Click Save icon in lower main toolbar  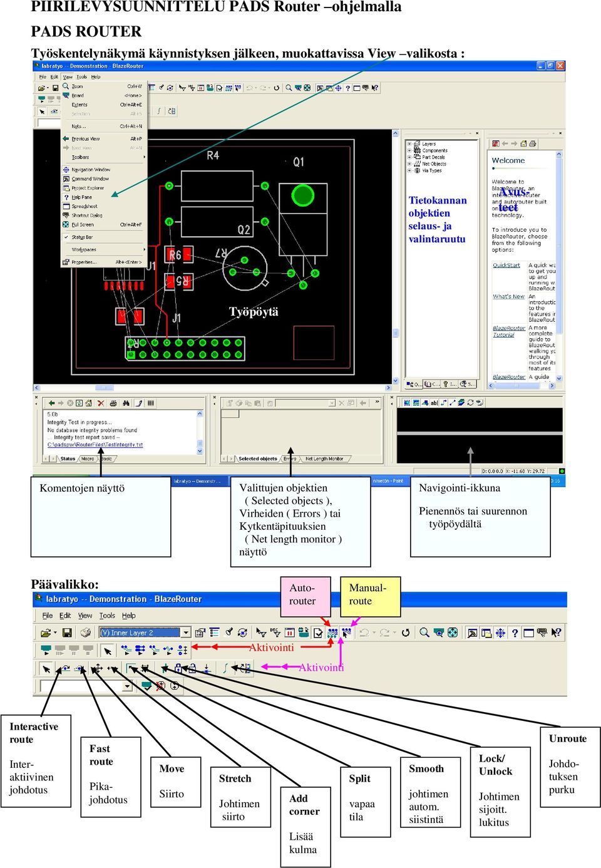[x=67, y=633]
